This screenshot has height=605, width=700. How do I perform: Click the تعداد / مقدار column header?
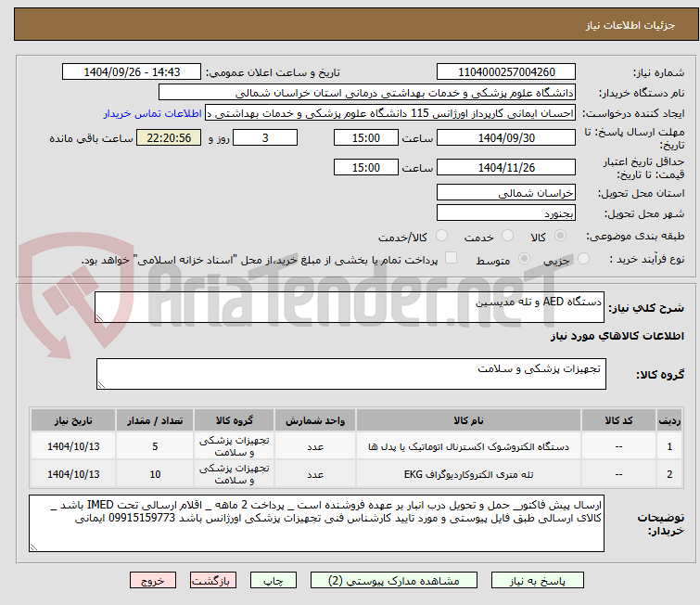click(x=155, y=420)
